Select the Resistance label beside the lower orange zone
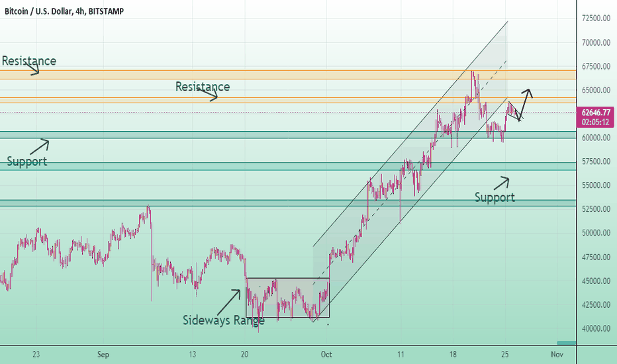The height and width of the screenshot is (364, 617). click(x=203, y=87)
